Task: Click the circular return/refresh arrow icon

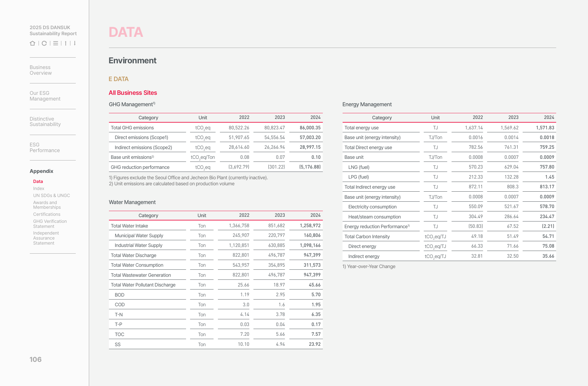Action: click(x=44, y=43)
